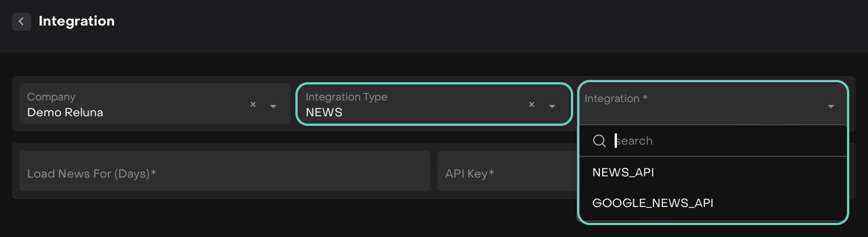Click the Integration * required field label
Screen dimensions: 868x237
616,99
